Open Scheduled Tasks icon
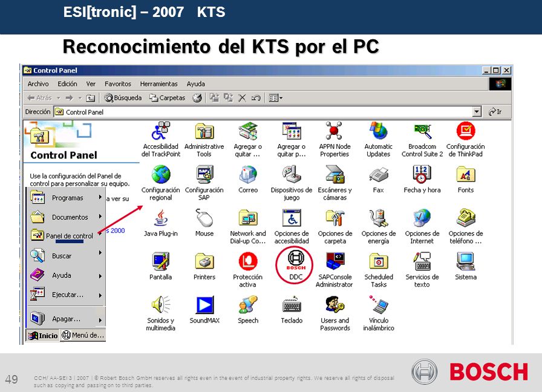Viewport: 542px width, 392px height. coord(378,261)
